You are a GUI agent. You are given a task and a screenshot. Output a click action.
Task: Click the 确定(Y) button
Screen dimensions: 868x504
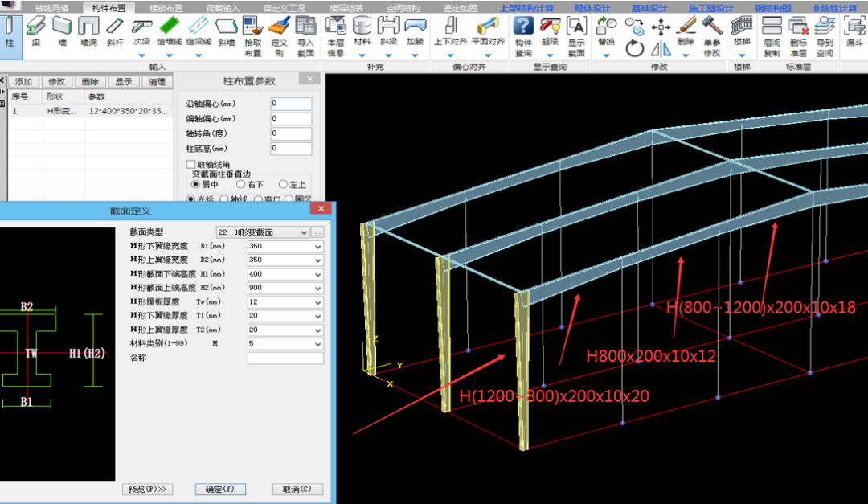(x=220, y=489)
